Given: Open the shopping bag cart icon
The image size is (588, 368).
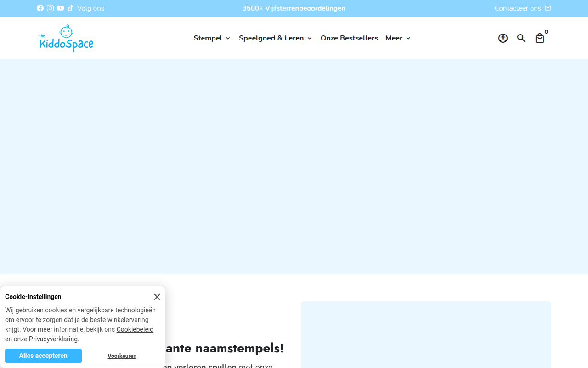Looking at the screenshot, I should pos(540,38).
